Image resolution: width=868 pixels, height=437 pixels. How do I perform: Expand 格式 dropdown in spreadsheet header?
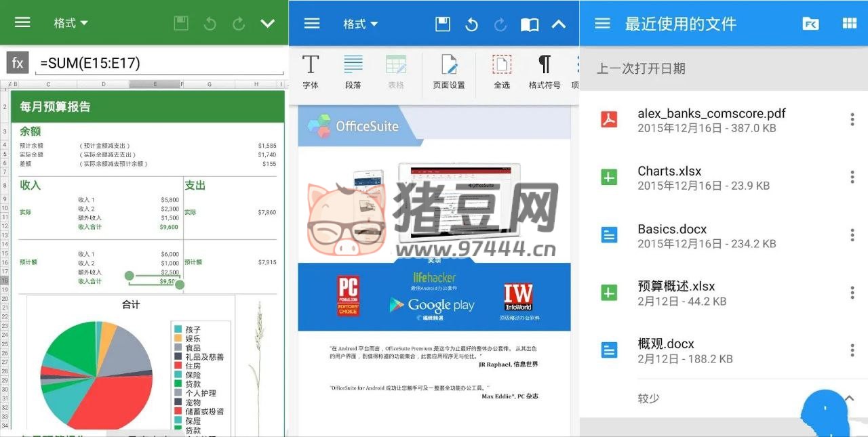click(71, 23)
